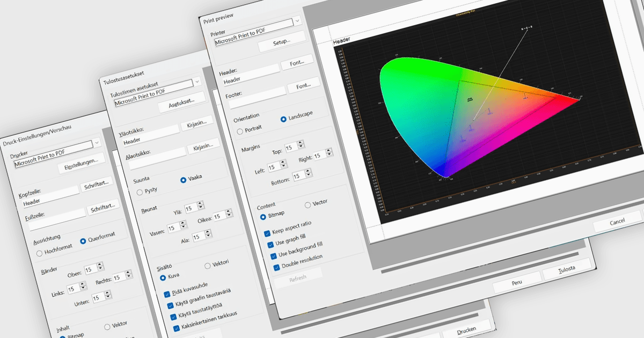Click Header Font... button in Print preview
This screenshot has height=338, width=644.
coord(297,64)
